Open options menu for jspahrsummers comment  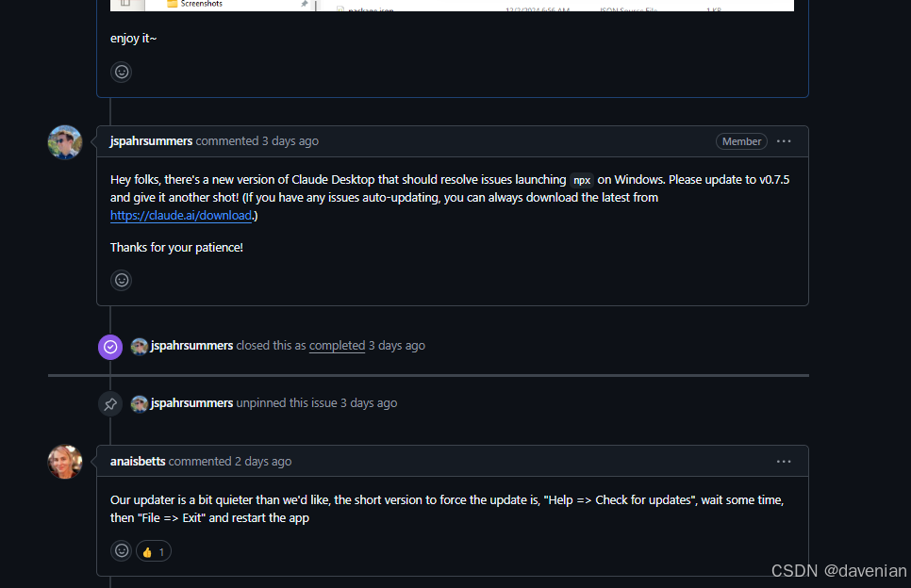[x=784, y=141]
